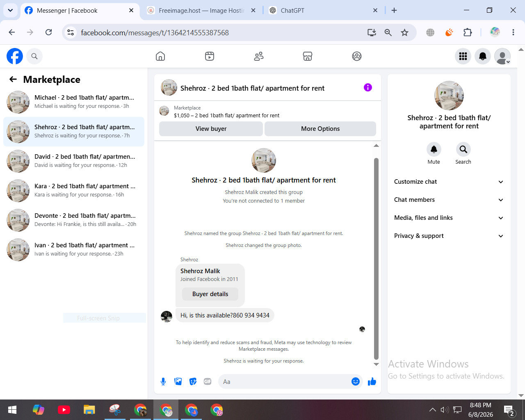
Task: Open the Windows Start menu
Action: (12, 410)
